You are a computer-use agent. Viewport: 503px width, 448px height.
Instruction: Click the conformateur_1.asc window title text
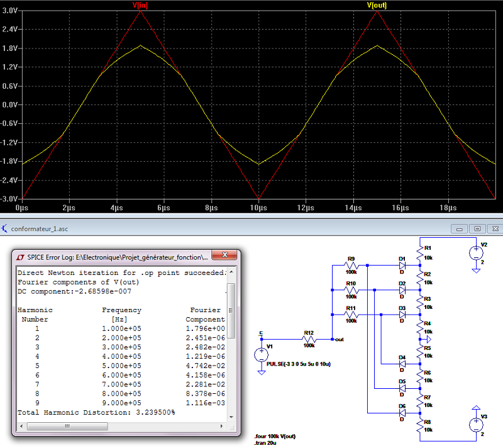click(40, 229)
